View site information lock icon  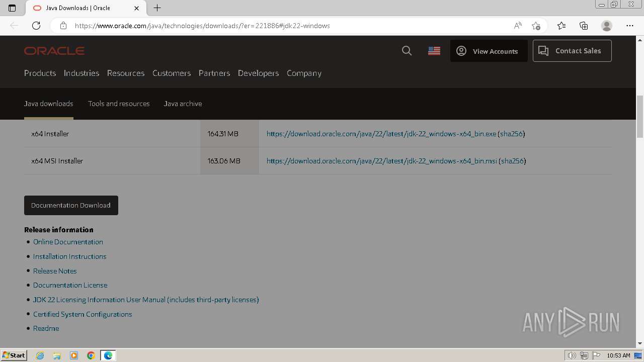[x=63, y=26]
